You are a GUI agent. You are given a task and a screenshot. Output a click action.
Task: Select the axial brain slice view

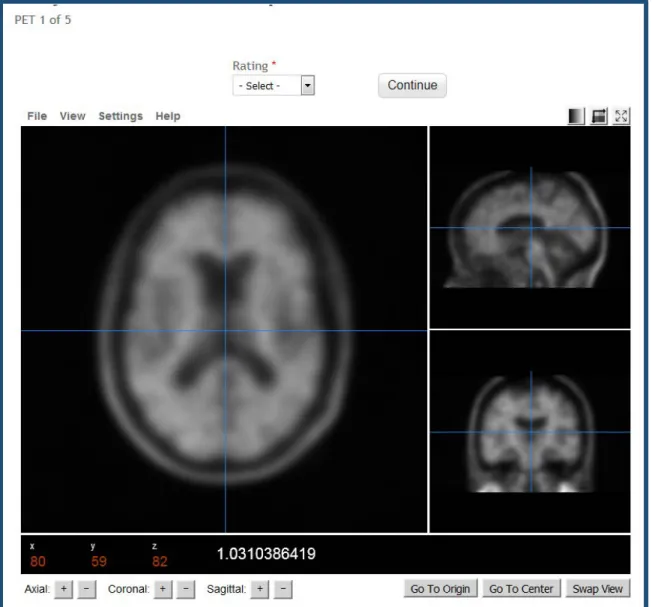pos(224,329)
